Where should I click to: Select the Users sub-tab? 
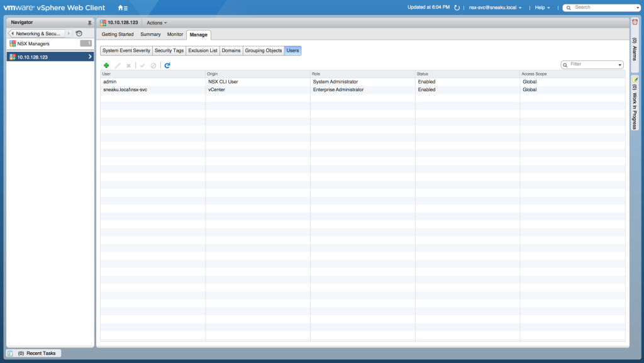coord(293,50)
